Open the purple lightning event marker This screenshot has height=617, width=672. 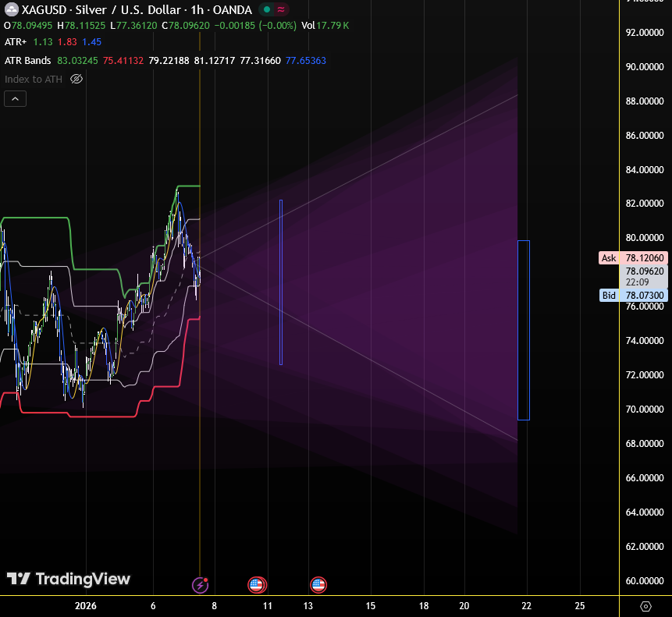coord(200,585)
